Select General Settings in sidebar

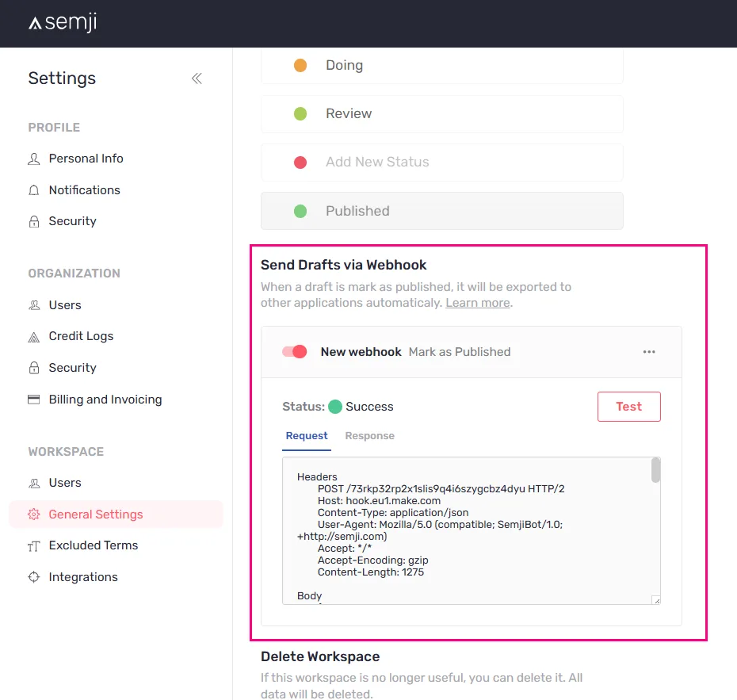(x=116, y=514)
